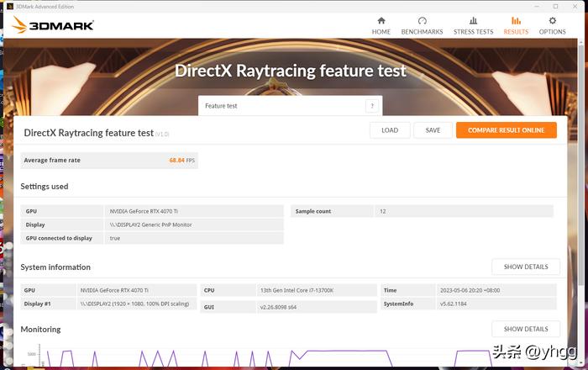The width and height of the screenshot is (588, 370).
Task: Open the BENCHMARKS section icon
Action: [422, 21]
